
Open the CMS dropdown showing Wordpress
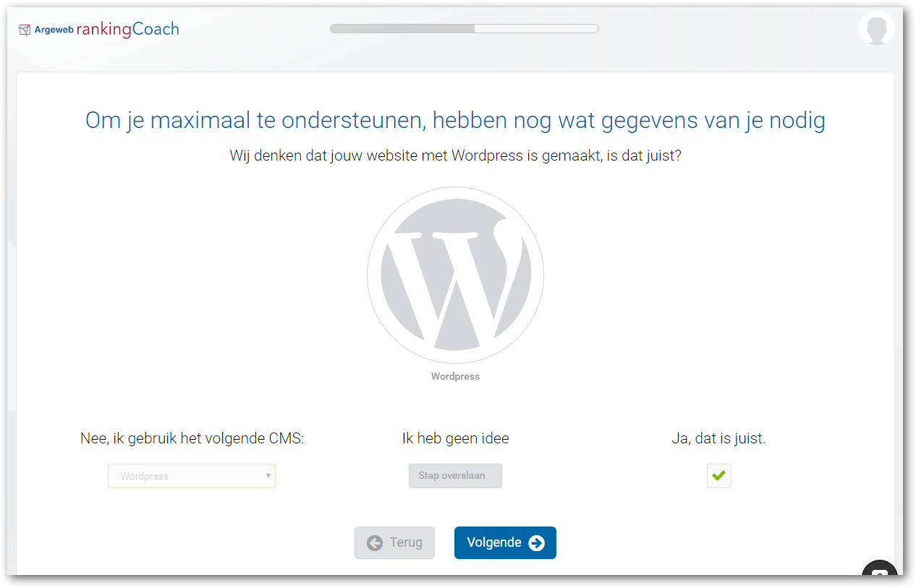(192, 476)
